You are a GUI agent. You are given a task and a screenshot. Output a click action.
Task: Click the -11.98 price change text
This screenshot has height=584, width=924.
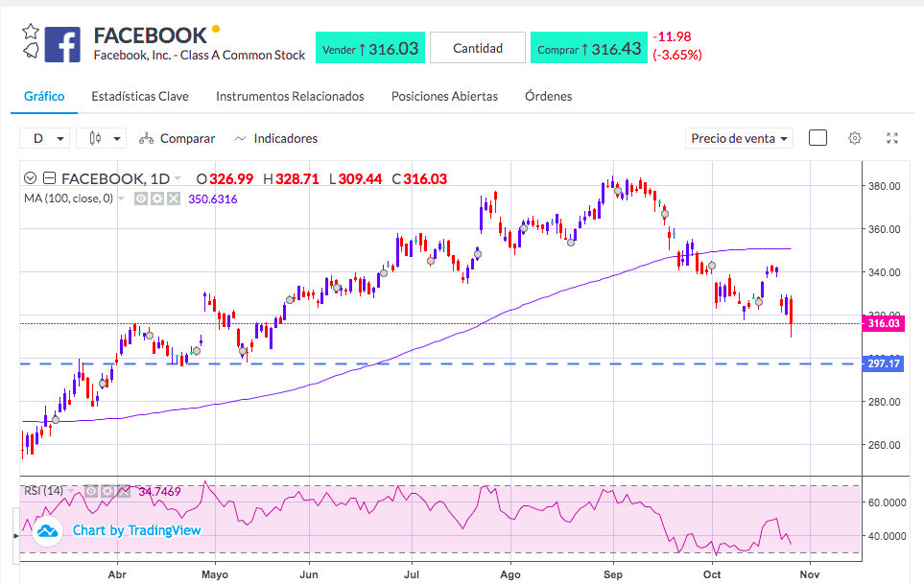[672, 36]
